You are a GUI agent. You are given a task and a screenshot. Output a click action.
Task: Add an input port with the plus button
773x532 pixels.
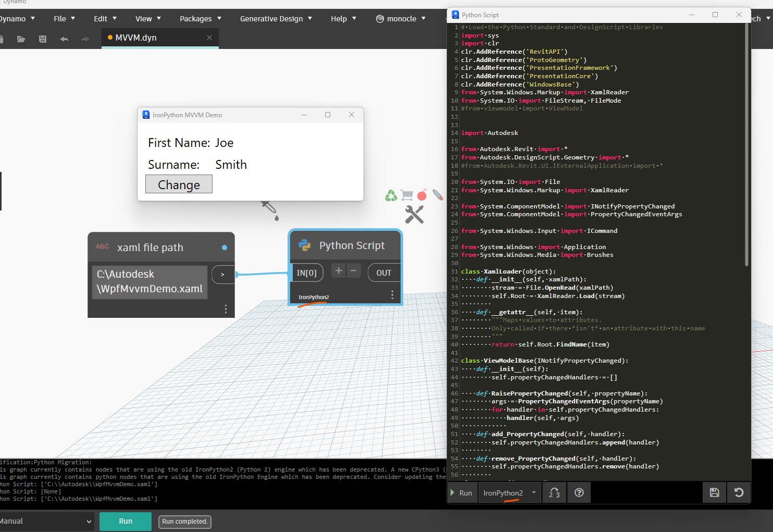pyautogui.click(x=339, y=270)
